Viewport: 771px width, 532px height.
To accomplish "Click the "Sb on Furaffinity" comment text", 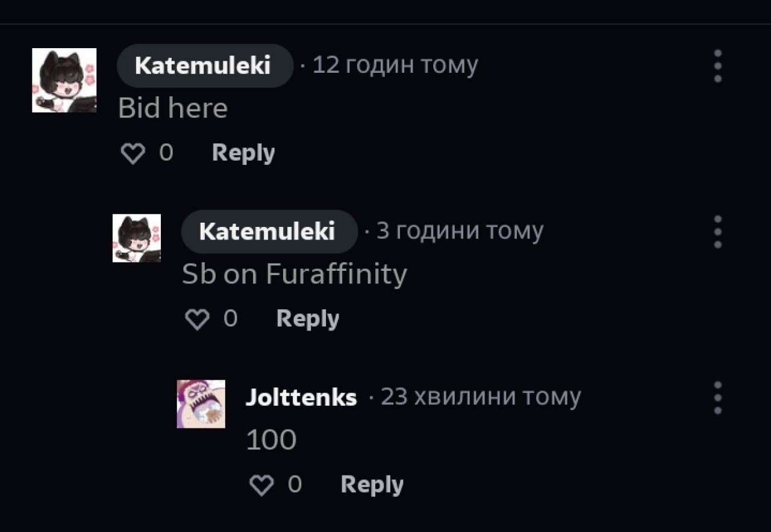I will click(295, 274).
